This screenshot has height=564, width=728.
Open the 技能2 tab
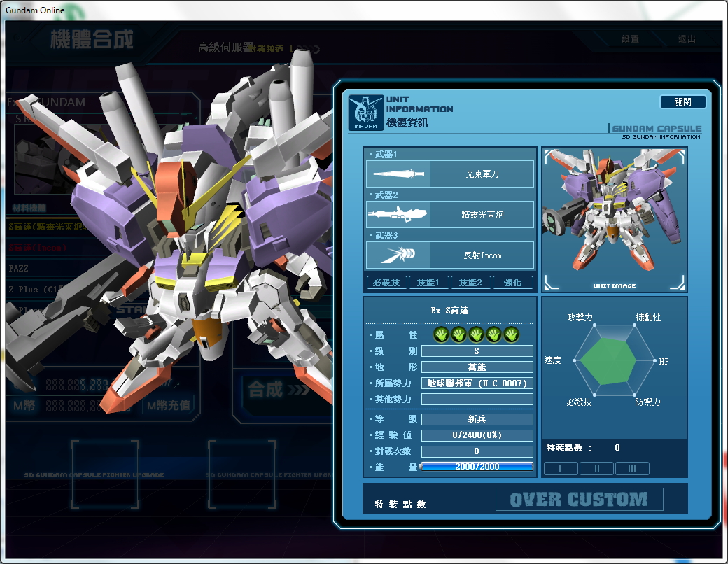[x=471, y=282]
